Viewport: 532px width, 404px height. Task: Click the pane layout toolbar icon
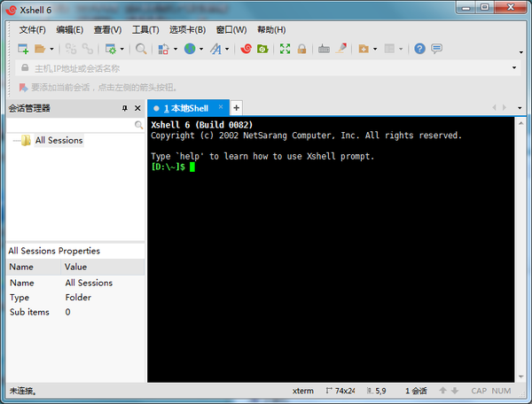[389, 49]
